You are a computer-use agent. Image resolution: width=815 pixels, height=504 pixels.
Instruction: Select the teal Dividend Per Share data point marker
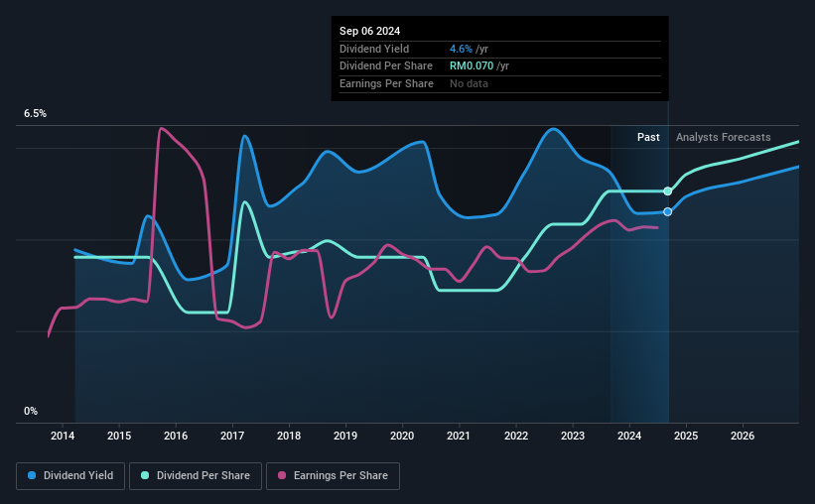point(668,191)
